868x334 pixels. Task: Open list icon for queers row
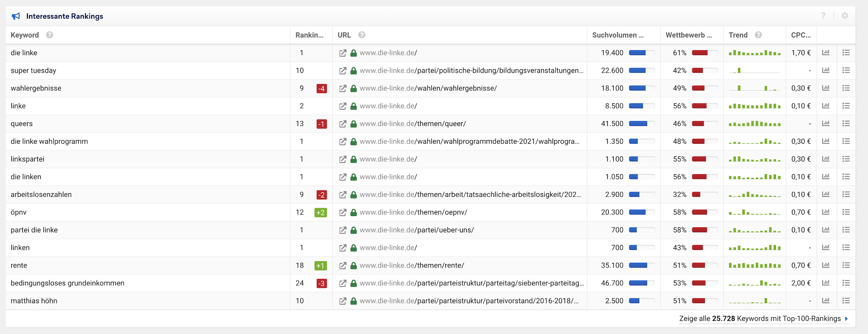point(846,123)
